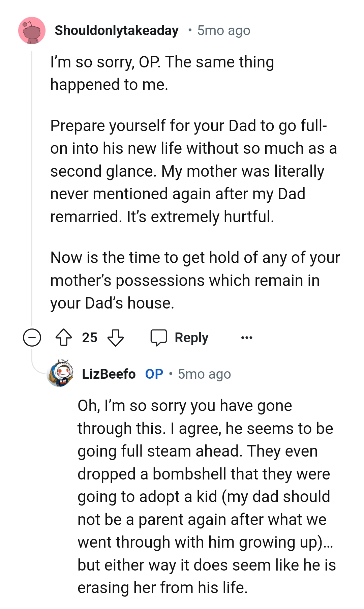The image size is (364, 609).
Task: Open LizBeefo's user profile
Action: point(109,374)
